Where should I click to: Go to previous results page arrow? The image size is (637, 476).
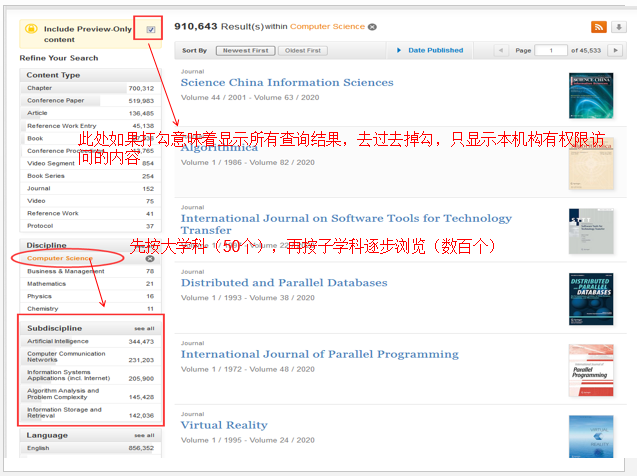(501, 50)
